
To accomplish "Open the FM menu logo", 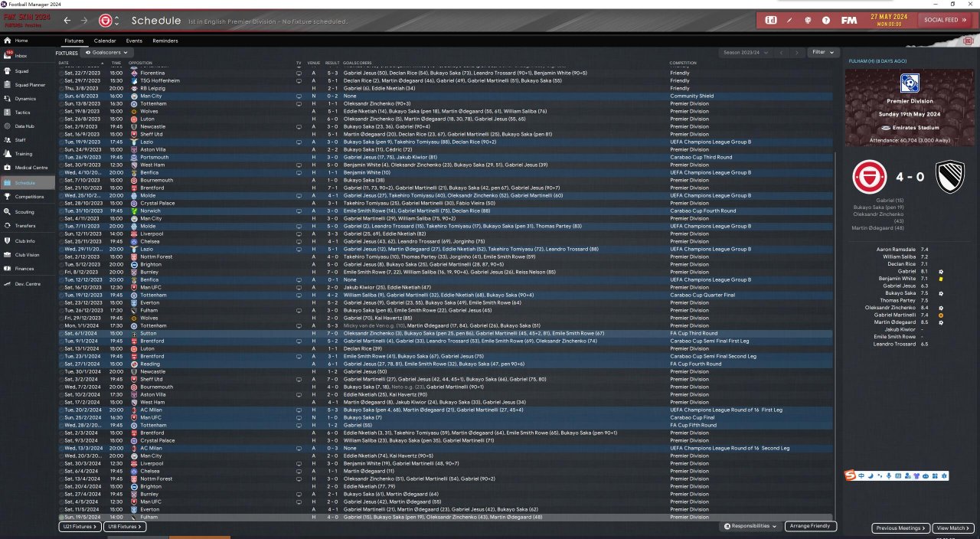I will point(848,20).
